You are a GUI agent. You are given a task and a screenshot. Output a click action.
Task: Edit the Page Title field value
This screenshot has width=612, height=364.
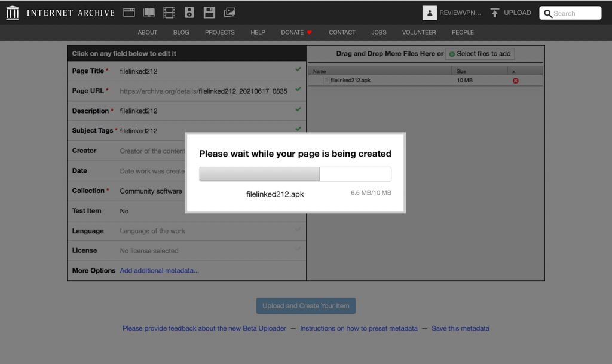pyautogui.click(x=139, y=71)
